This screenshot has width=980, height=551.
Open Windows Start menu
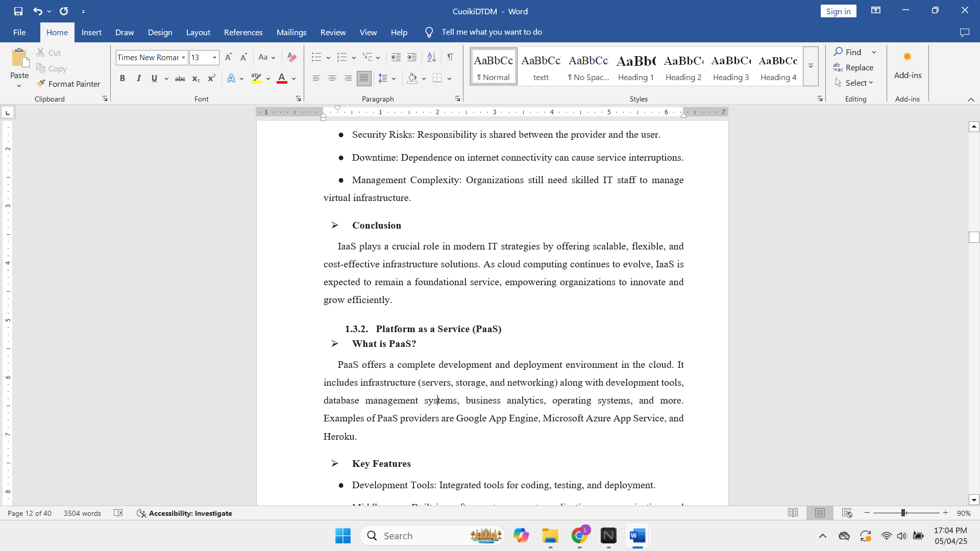point(343,536)
